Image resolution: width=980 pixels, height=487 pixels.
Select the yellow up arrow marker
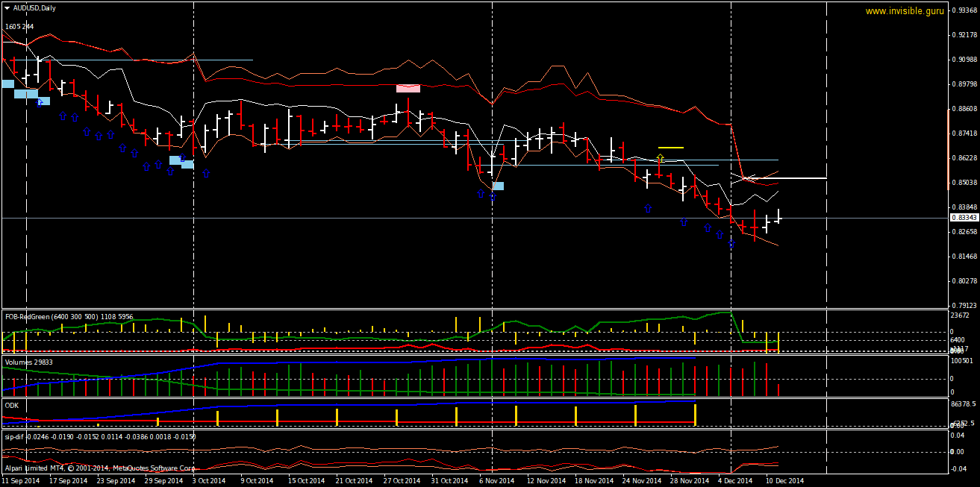pyautogui.click(x=661, y=158)
